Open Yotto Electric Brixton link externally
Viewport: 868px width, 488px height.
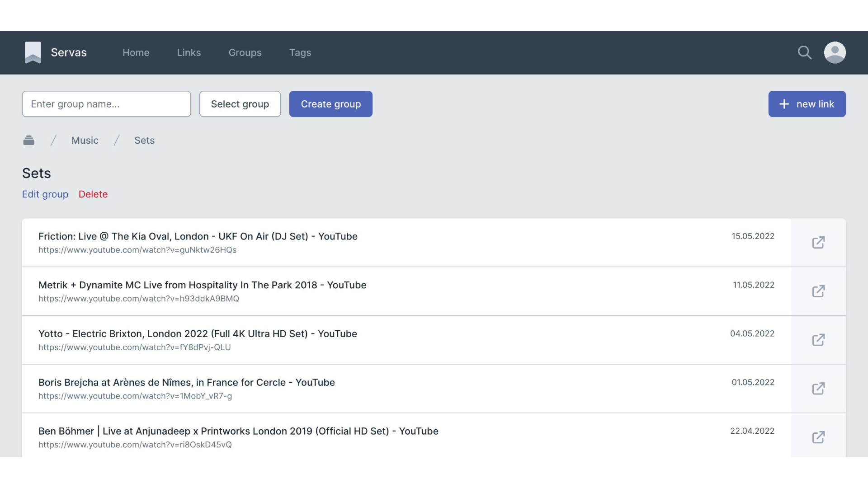(x=818, y=340)
